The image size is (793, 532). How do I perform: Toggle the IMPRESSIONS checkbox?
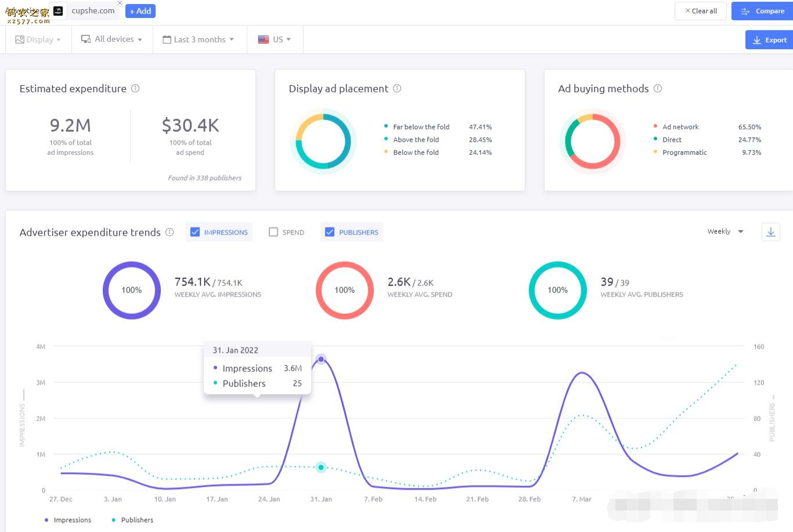[195, 232]
